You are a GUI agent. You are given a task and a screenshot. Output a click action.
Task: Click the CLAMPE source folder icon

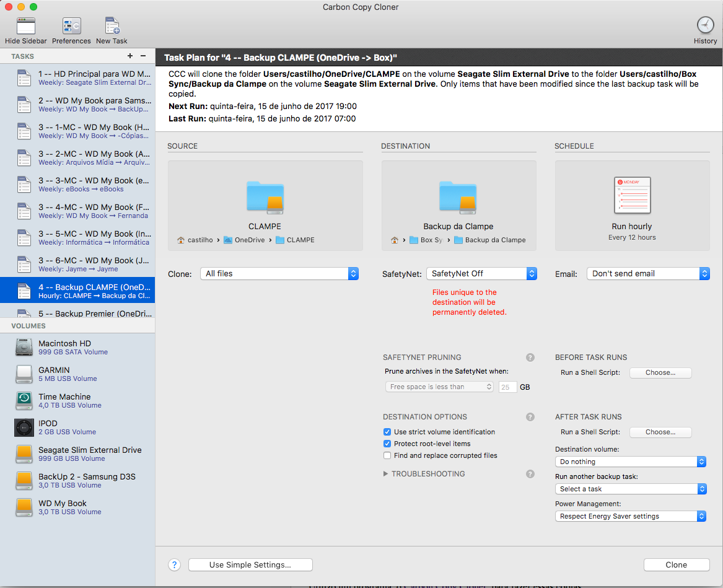(265, 198)
